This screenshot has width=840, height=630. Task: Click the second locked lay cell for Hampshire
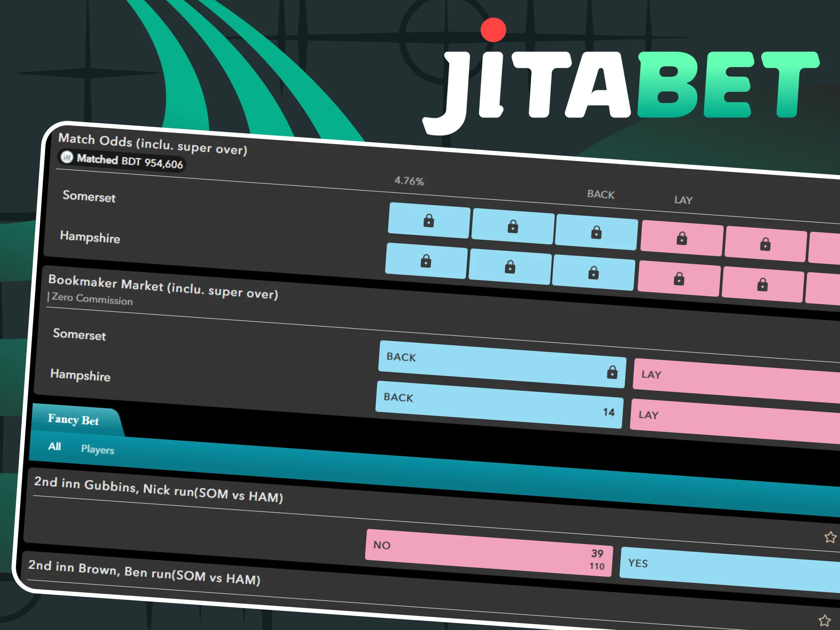point(762,284)
